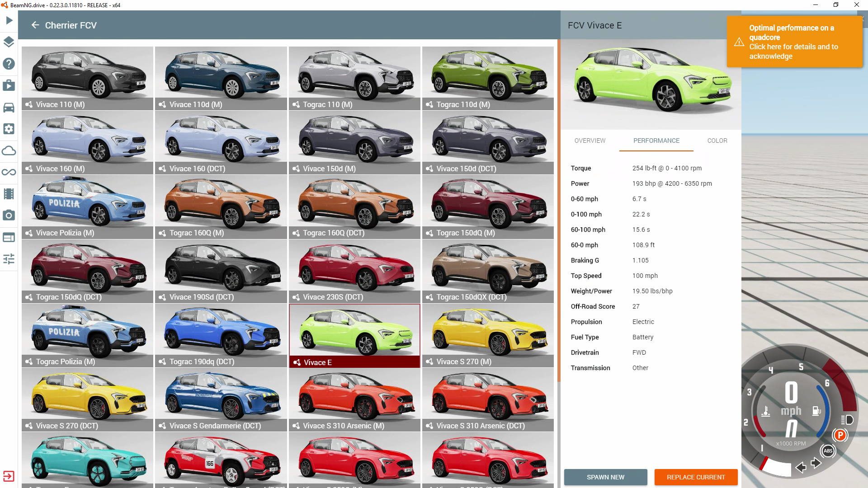This screenshot has width=868, height=488.
Task: Click the temperature icon on the gauge
Action: click(x=765, y=411)
